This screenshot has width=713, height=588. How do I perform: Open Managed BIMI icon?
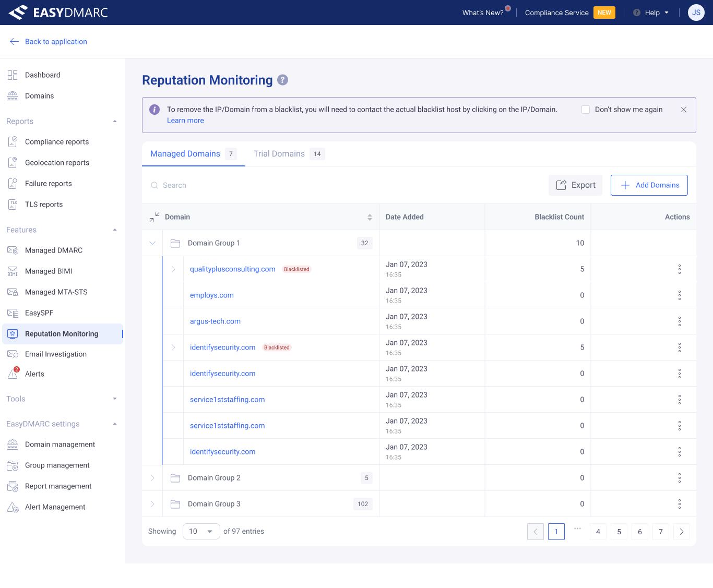pyautogui.click(x=13, y=271)
